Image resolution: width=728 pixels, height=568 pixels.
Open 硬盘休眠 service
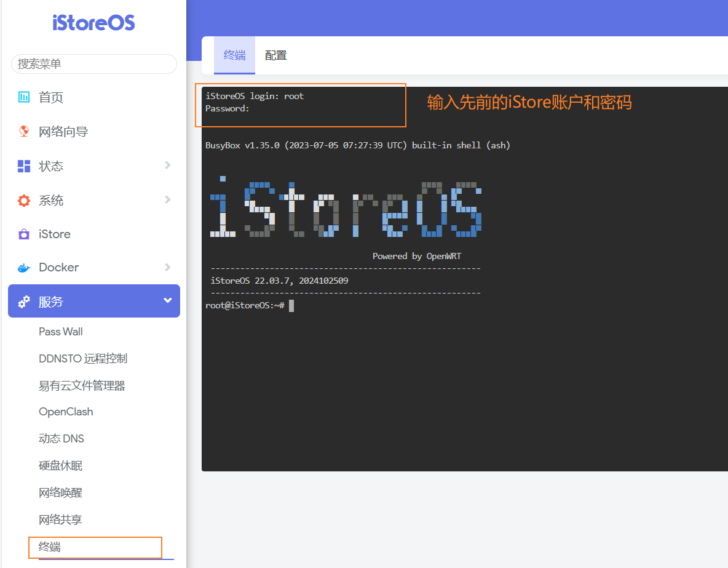click(60, 465)
